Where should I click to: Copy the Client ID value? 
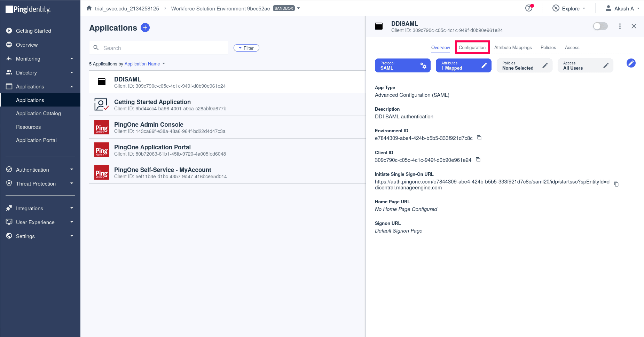tap(478, 160)
